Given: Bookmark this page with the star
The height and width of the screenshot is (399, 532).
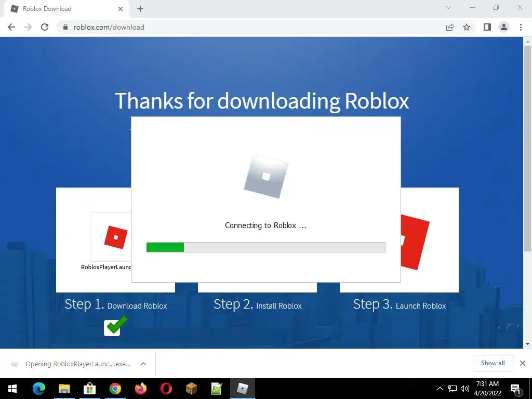Looking at the screenshot, I should click(x=467, y=27).
